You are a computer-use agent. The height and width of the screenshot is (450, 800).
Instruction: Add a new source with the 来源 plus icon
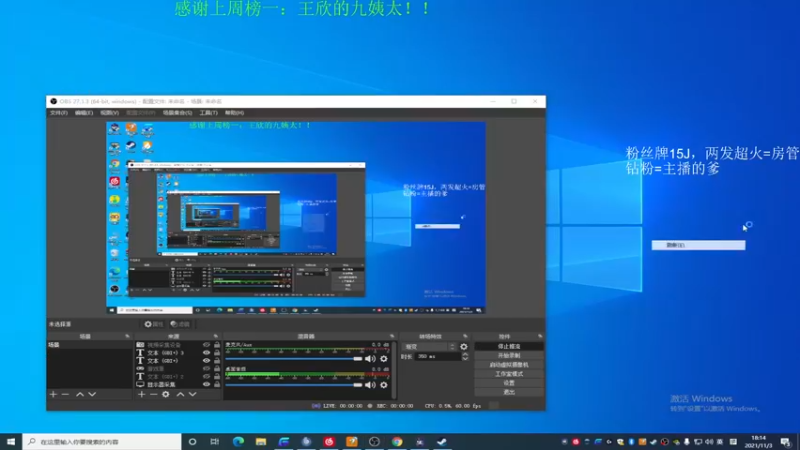(141, 394)
